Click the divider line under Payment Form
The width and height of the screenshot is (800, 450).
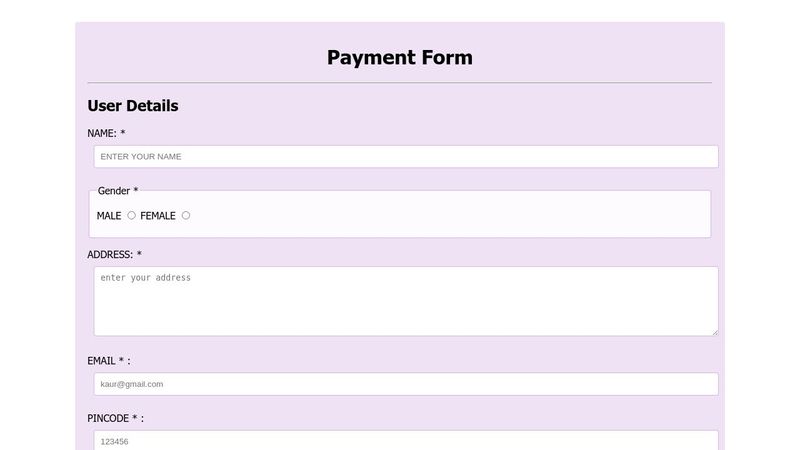[400, 82]
